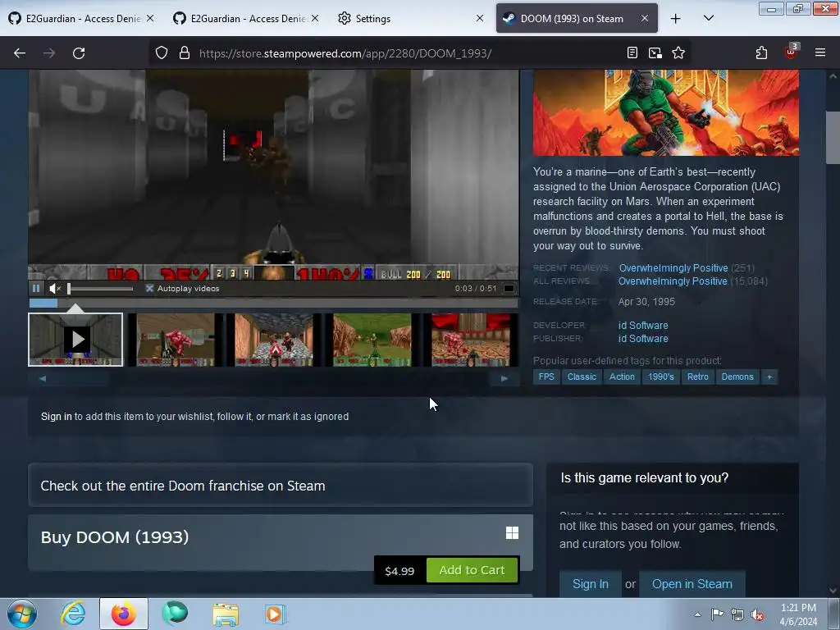Open the green outdoor screenshot thumbnail
Viewport: 840px width, 630px height.
[372, 340]
